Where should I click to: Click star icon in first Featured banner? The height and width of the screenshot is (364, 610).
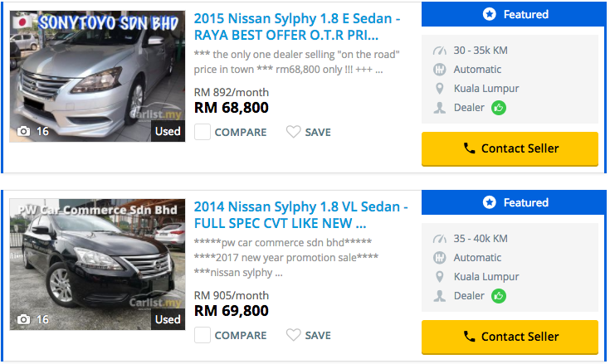pos(490,14)
